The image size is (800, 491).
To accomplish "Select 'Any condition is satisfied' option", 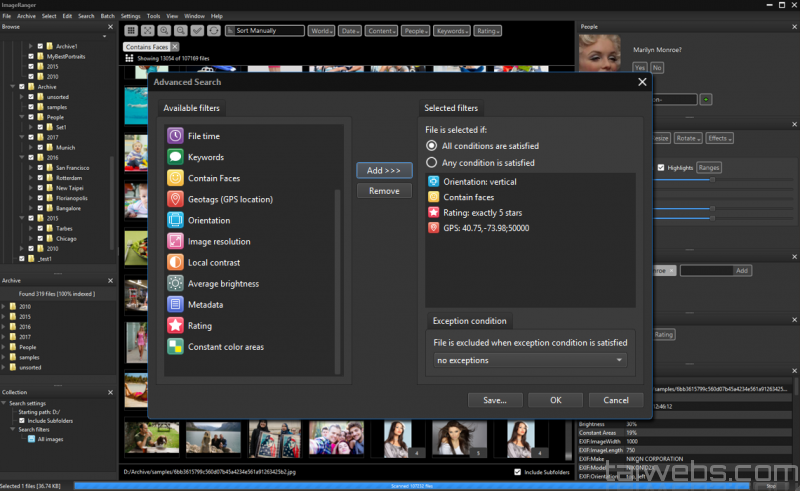I will (432, 163).
